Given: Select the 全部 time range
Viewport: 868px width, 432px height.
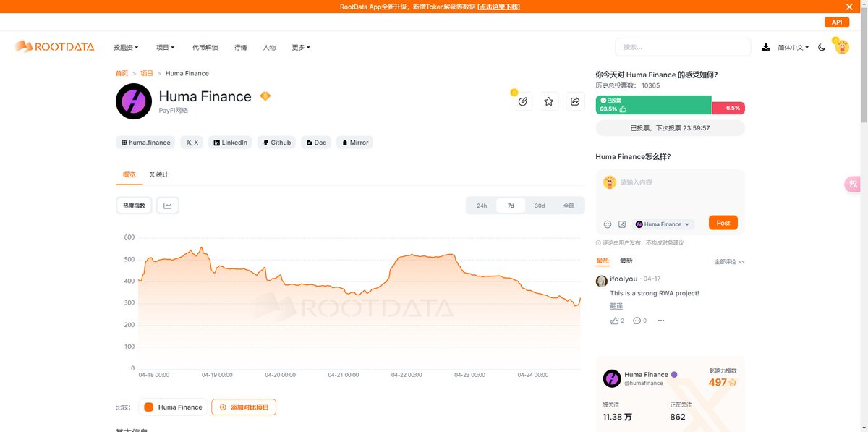Looking at the screenshot, I should pyautogui.click(x=569, y=206).
